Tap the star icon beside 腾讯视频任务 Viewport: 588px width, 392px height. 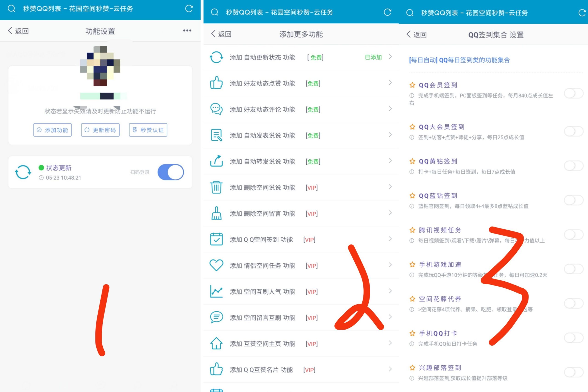click(412, 230)
